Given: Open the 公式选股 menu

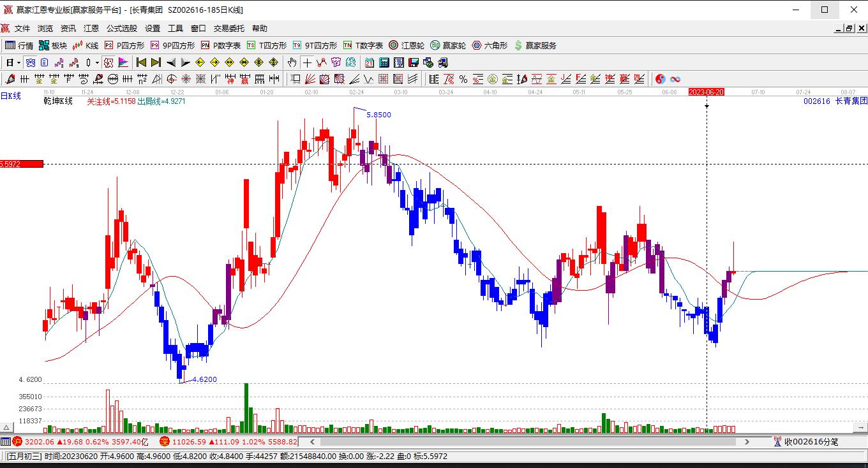Looking at the screenshot, I should 122,28.
